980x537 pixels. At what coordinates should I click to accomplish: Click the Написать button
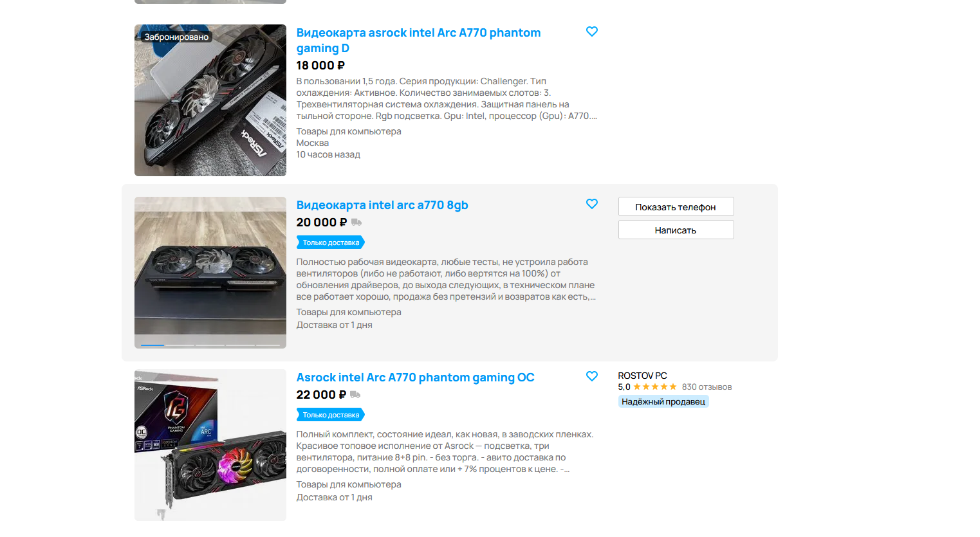tap(676, 230)
